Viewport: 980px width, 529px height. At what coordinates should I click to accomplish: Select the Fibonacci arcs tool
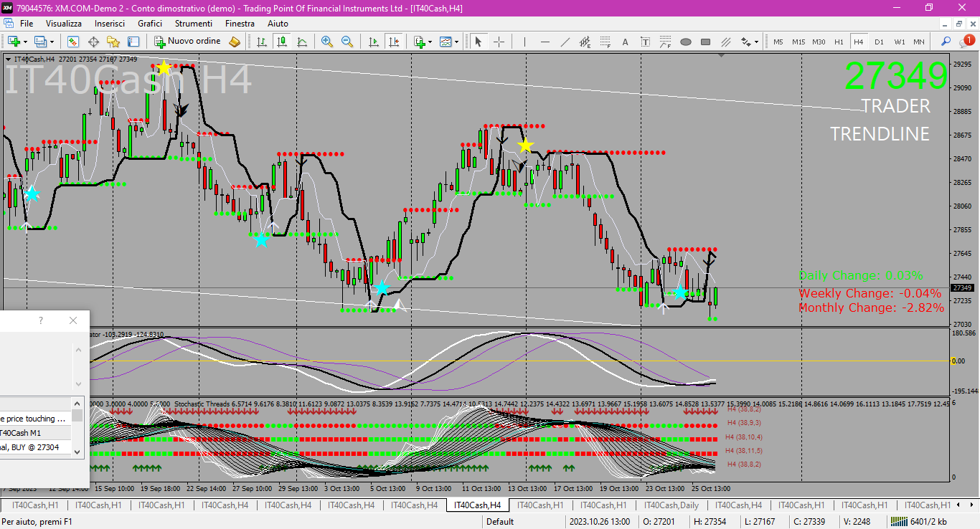(665, 42)
